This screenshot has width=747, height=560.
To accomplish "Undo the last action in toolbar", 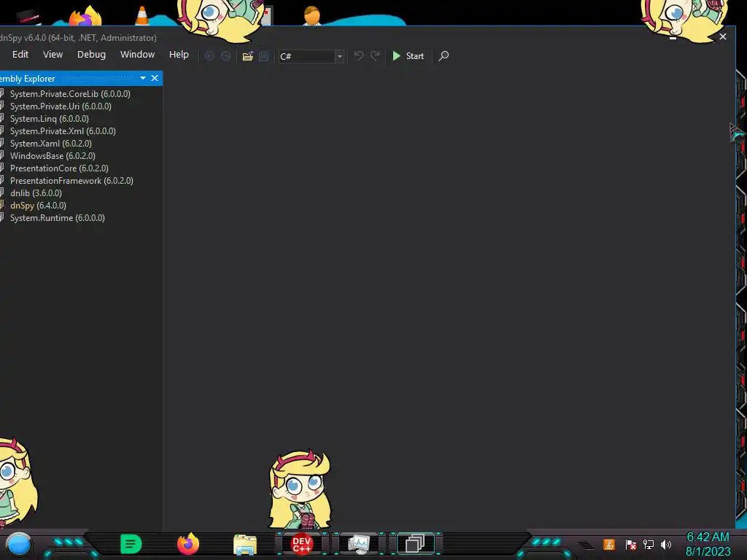I will click(359, 55).
